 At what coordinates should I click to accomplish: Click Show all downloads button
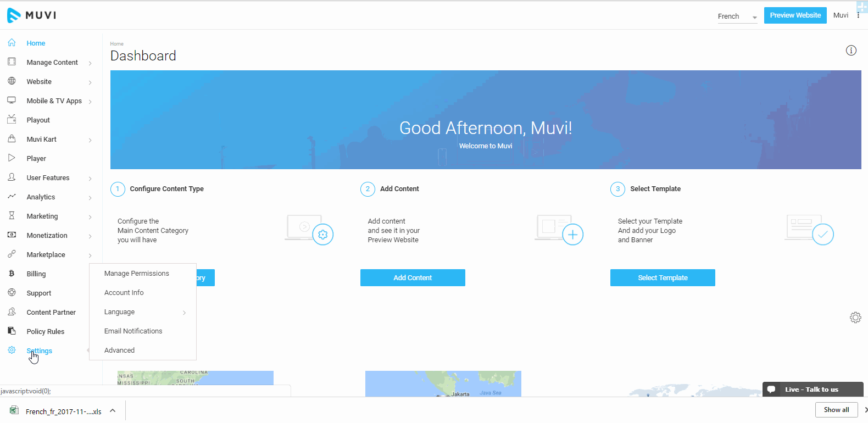click(836, 410)
